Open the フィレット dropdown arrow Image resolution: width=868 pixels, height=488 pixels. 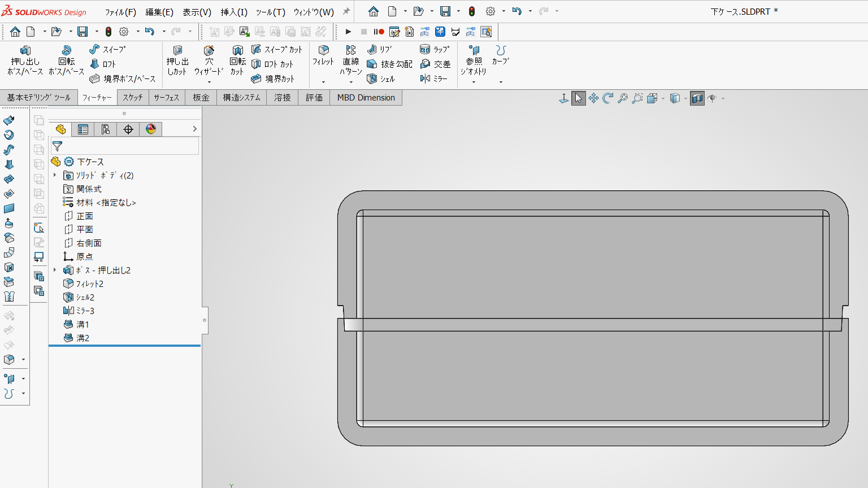coord(323,82)
